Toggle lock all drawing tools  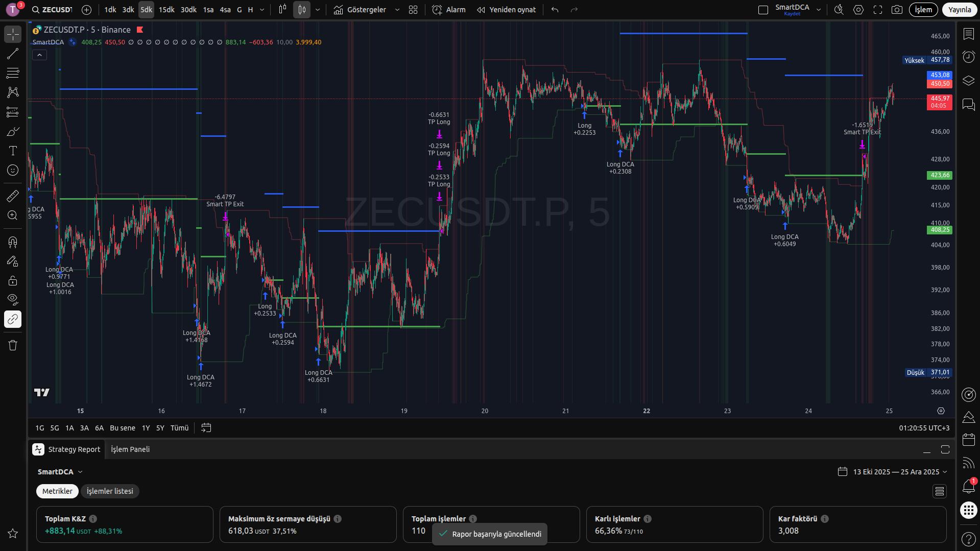tap(13, 280)
